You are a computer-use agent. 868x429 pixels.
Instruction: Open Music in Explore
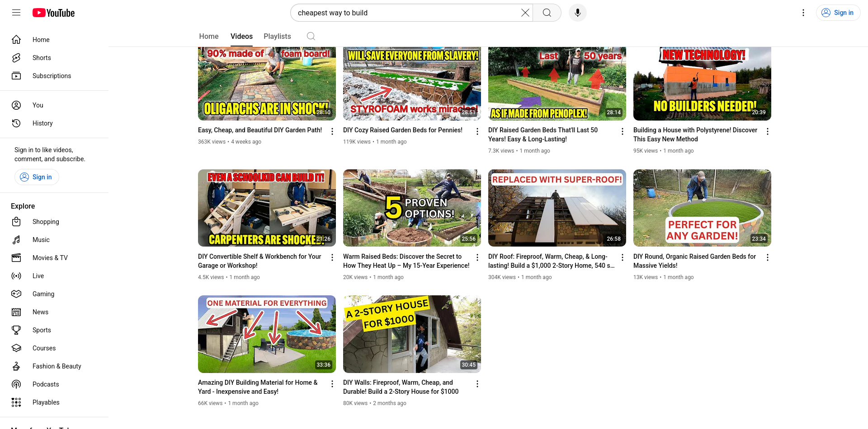pos(54,240)
